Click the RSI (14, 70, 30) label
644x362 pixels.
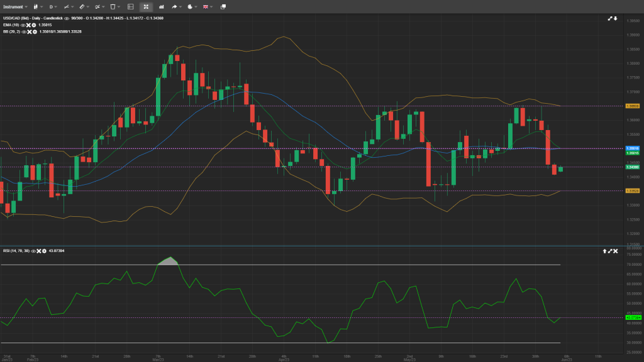coord(16,251)
